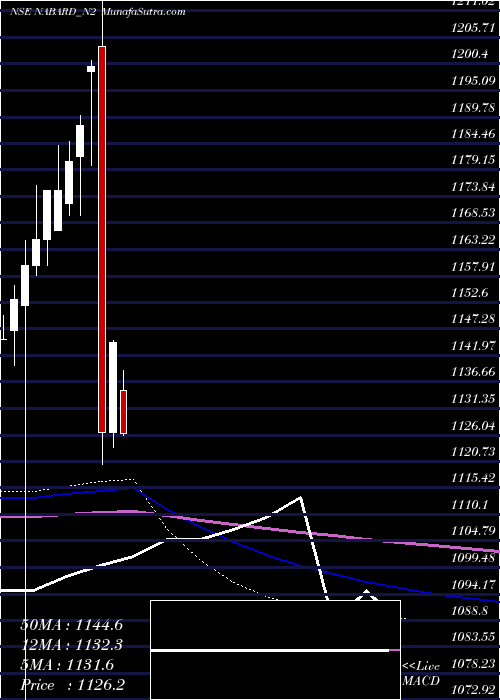This screenshot has width=500, height=700.
Task: Click price axis label 1168.53
Action: pyautogui.click(x=473, y=212)
